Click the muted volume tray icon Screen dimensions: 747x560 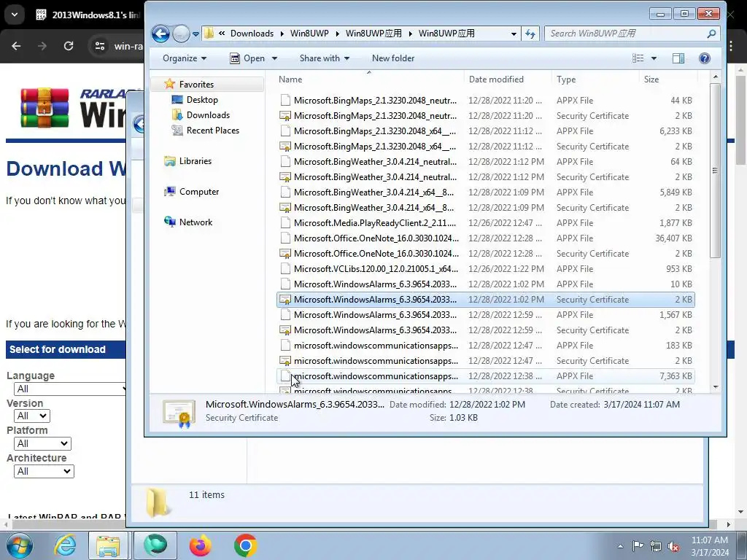tap(673, 546)
